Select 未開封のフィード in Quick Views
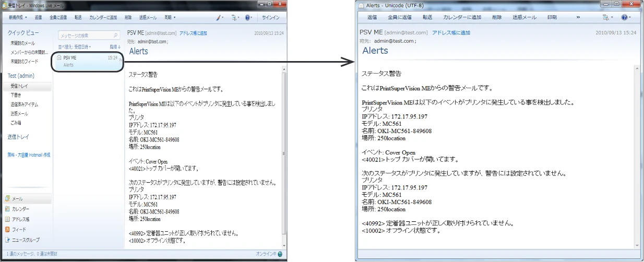 pyautogui.click(x=25, y=61)
